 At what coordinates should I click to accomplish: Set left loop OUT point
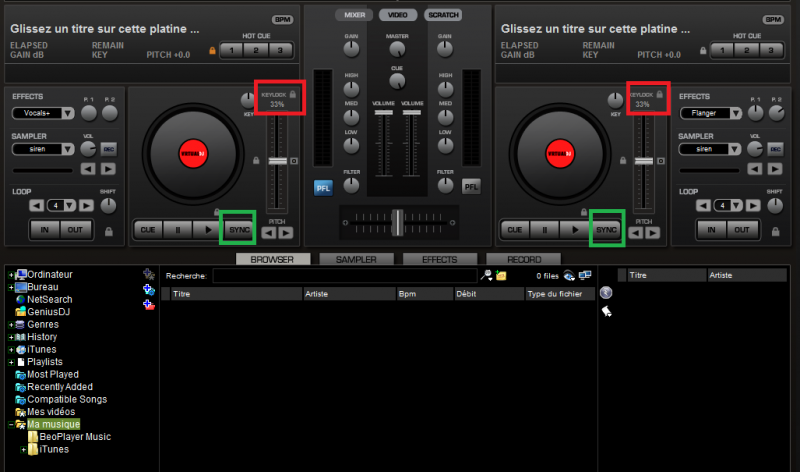point(75,230)
